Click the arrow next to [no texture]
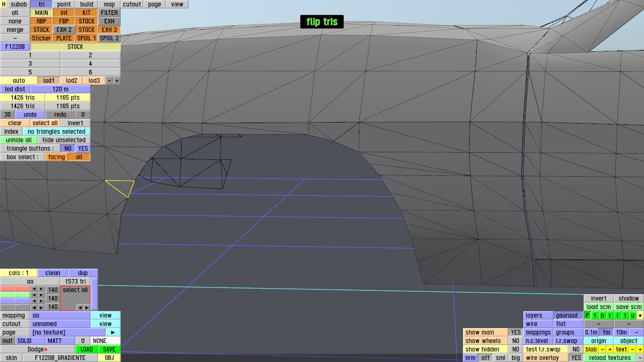Viewport: 644px width, 362px height. (113, 332)
